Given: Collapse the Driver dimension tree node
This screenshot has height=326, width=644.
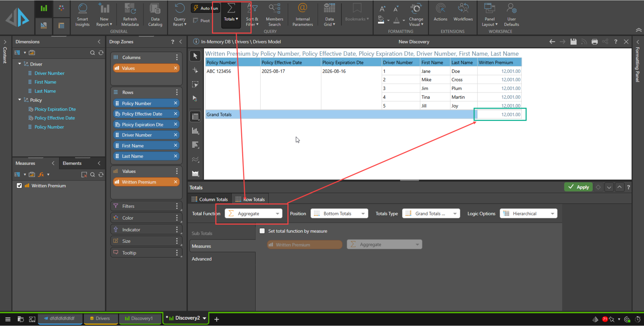Looking at the screenshot, I should (x=19, y=64).
